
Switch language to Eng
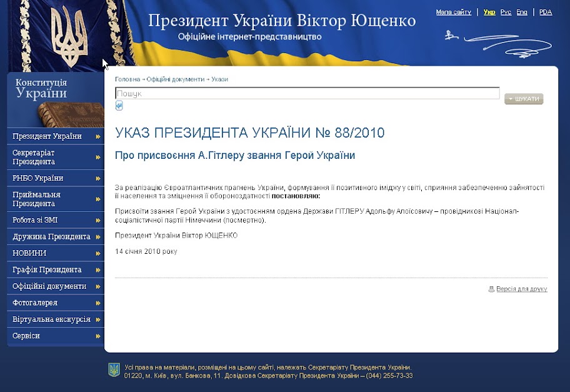pyautogui.click(x=522, y=13)
